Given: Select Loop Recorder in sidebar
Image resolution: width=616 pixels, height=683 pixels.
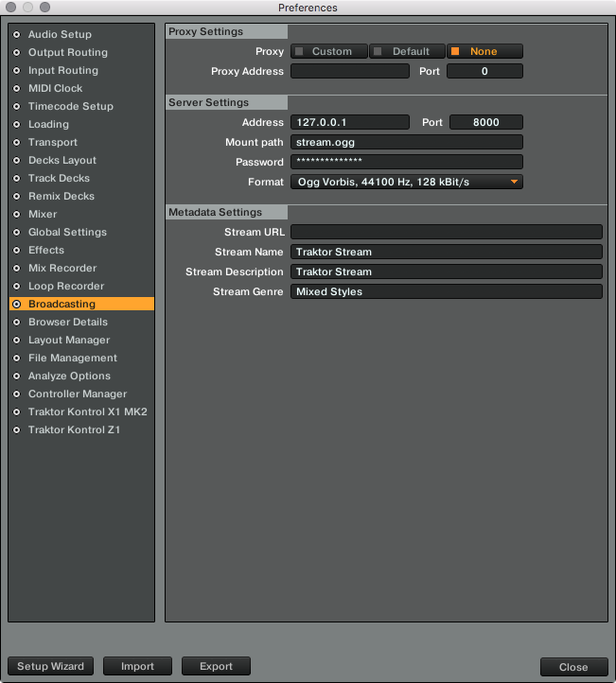Looking at the screenshot, I should (81, 286).
